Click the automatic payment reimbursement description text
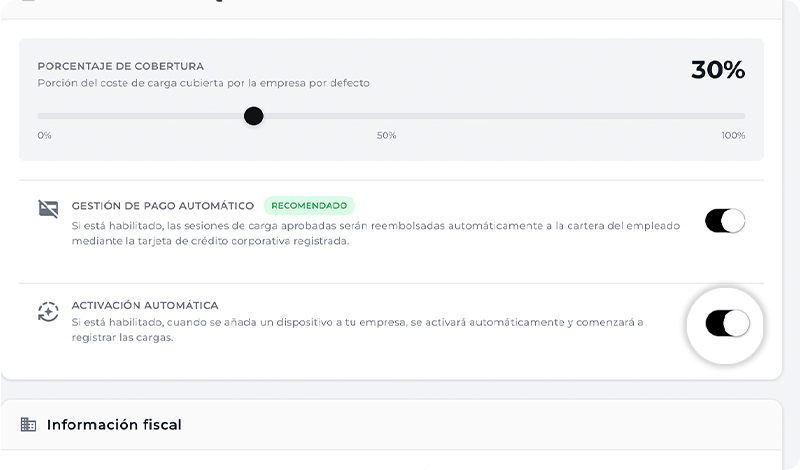Screen dimensions: 800x470 [x=375, y=233]
